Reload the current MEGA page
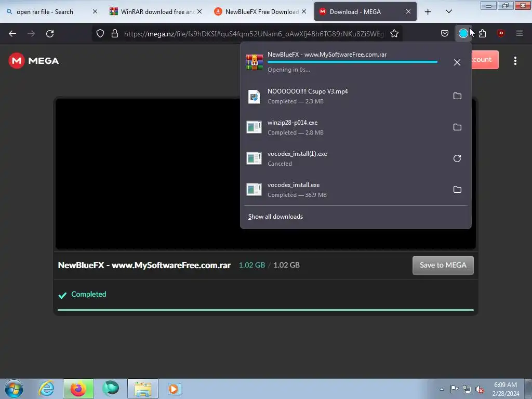Viewport: 532px width, 399px height. tap(50, 34)
